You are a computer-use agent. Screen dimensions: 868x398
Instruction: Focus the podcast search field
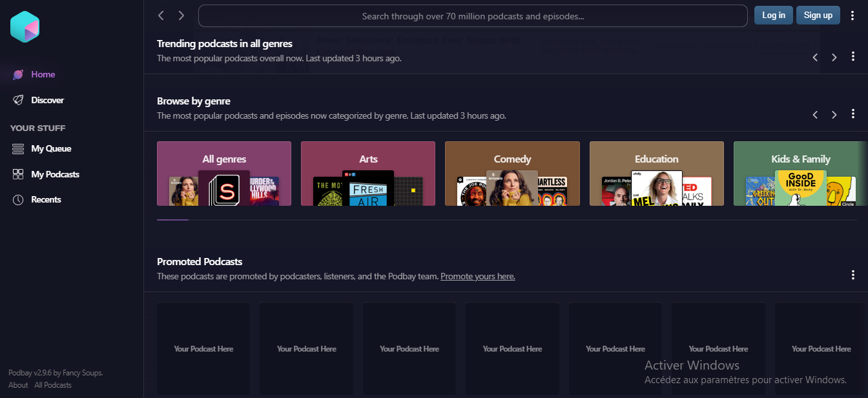(473, 16)
